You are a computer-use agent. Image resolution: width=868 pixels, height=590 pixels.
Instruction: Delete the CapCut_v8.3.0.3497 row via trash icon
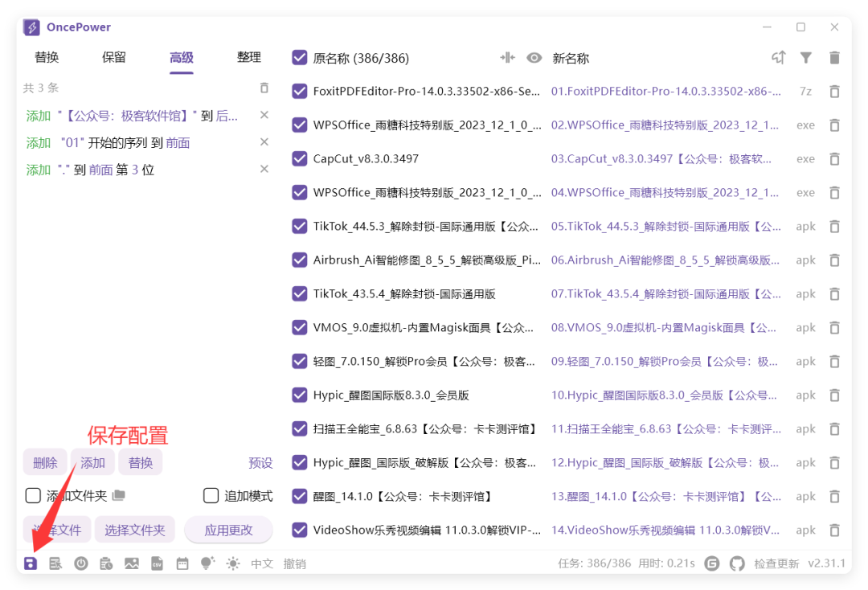[x=835, y=159]
